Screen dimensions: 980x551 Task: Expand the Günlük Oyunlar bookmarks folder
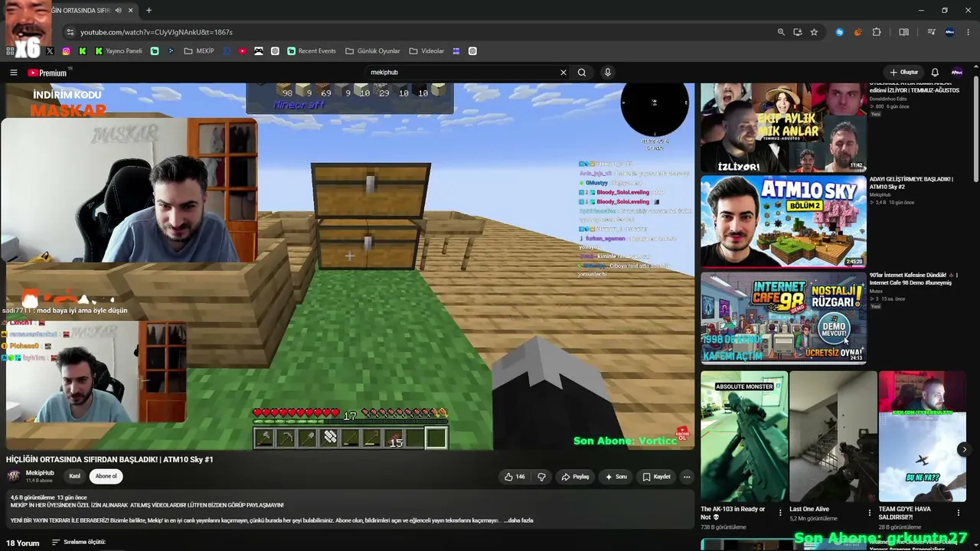click(373, 51)
